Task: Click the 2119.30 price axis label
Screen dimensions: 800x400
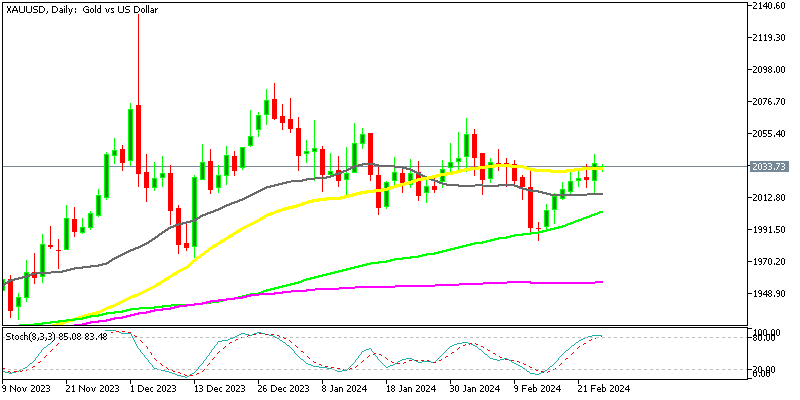Action: click(x=771, y=38)
